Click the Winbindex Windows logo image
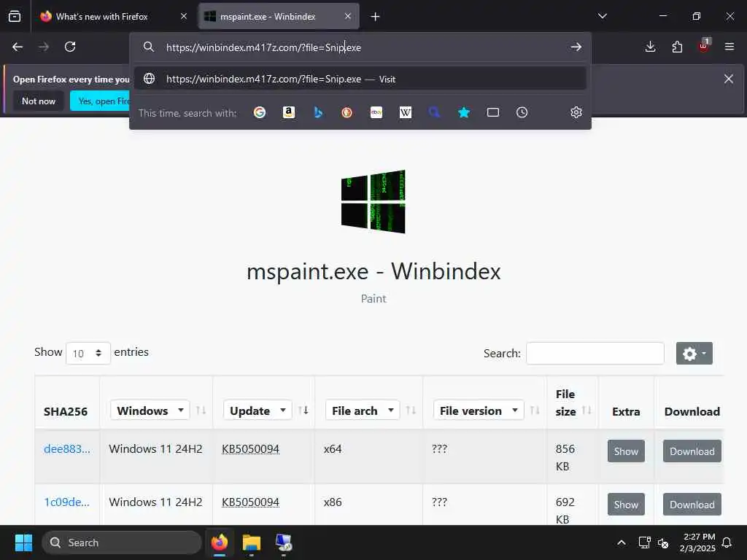 click(x=373, y=202)
